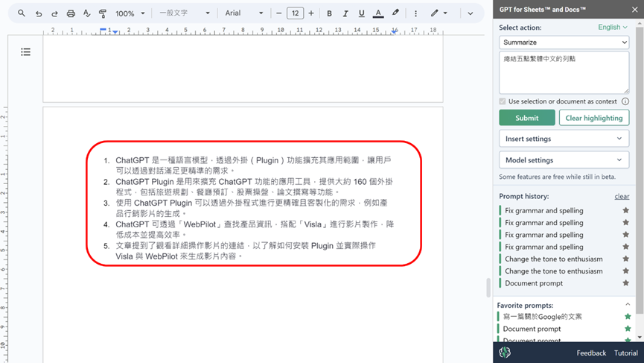The width and height of the screenshot is (644, 363).
Task: Click the search magnifier icon in toolbar
Action: click(22, 13)
